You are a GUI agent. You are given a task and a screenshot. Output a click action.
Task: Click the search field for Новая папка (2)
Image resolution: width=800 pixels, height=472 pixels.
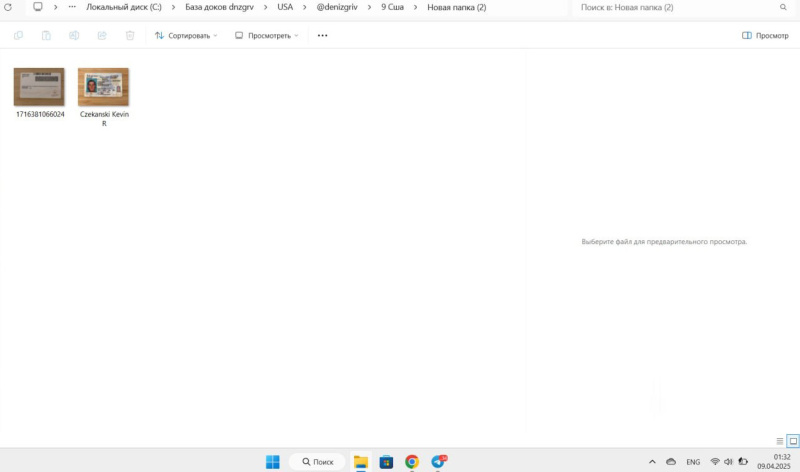click(681, 7)
